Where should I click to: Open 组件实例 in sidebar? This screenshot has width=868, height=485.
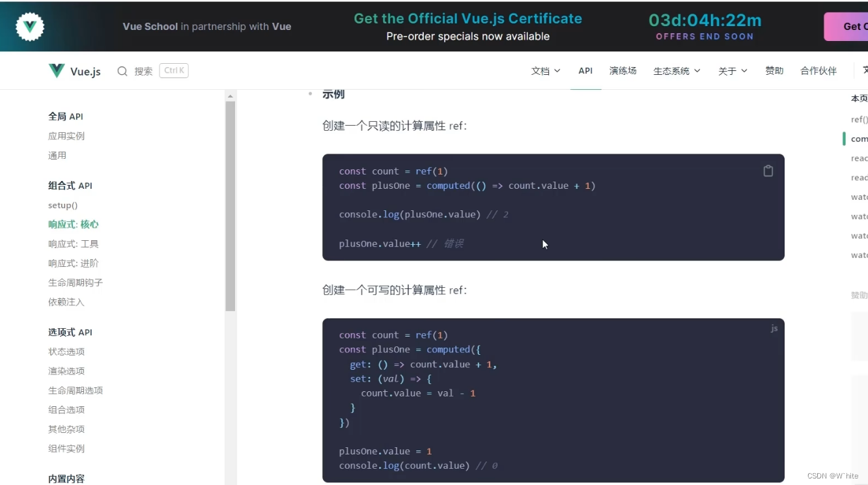[66, 449]
